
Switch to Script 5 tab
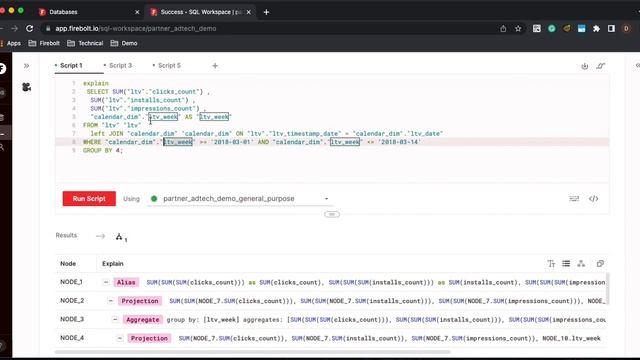click(x=169, y=65)
